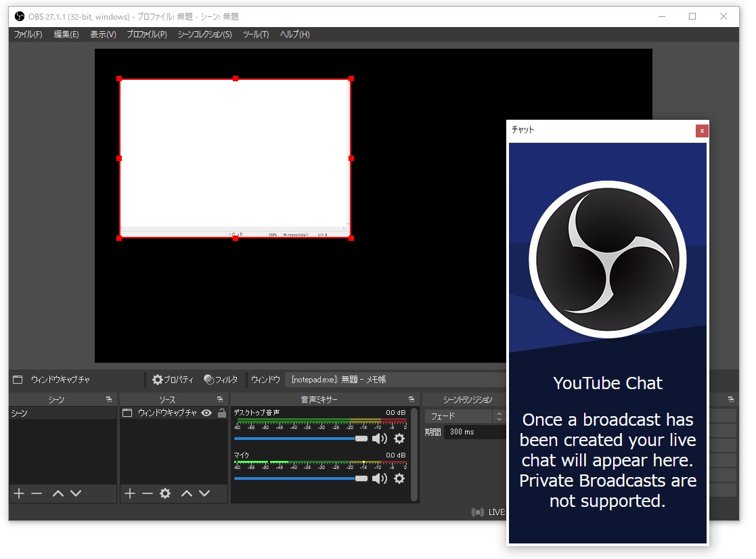The width and height of the screenshot is (756, 559).
Task: Click the OBS logo in chat panel
Action: [x=608, y=259]
